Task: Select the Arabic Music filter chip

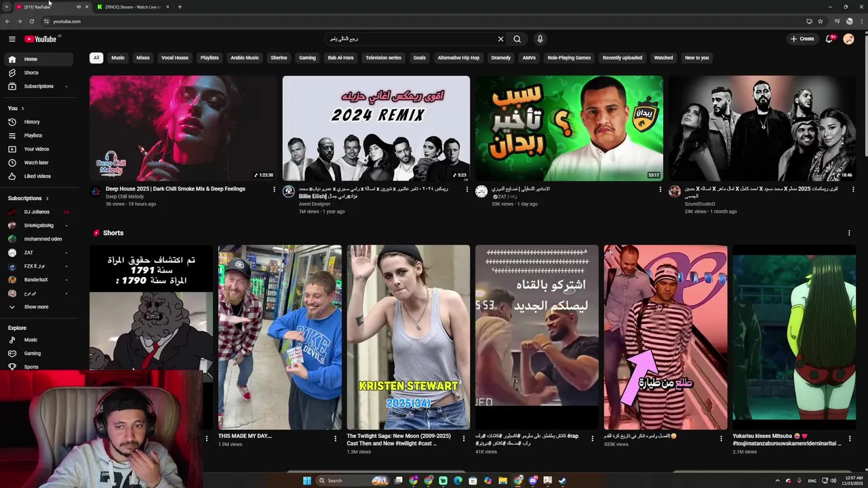Action: tap(245, 58)
